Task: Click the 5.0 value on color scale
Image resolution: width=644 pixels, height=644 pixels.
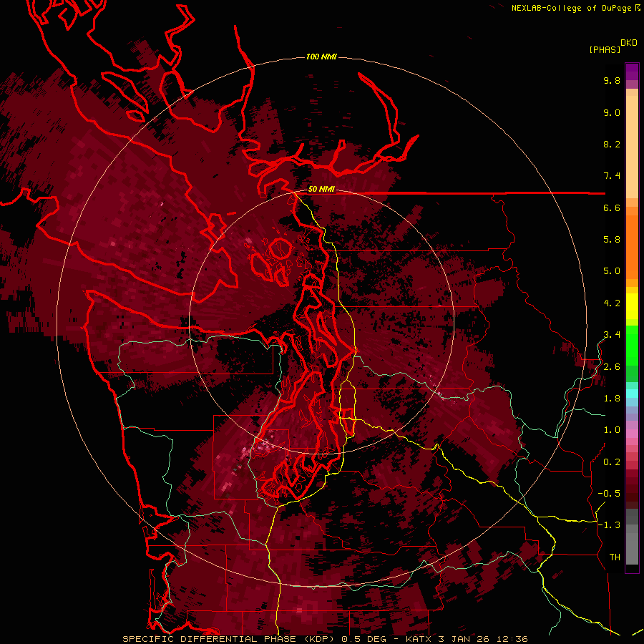Action: pos(612,271)
